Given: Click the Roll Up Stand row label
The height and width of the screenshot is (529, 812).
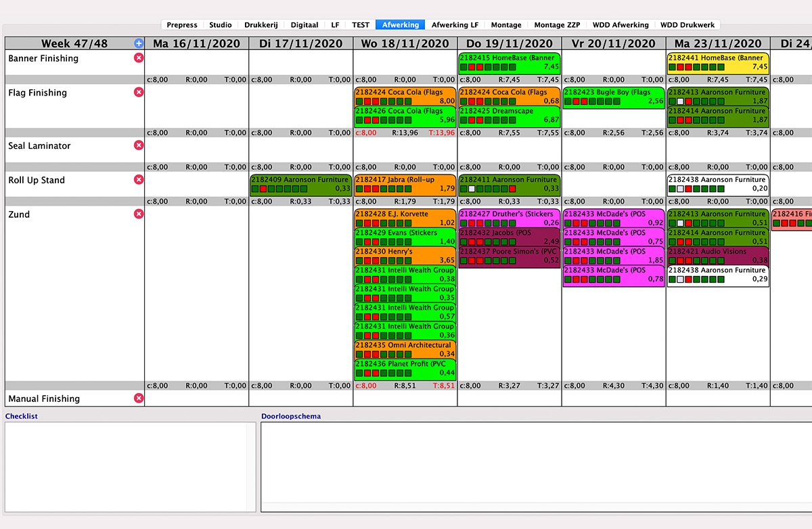Looking at the screenshot, I should [x=37, y=180].
